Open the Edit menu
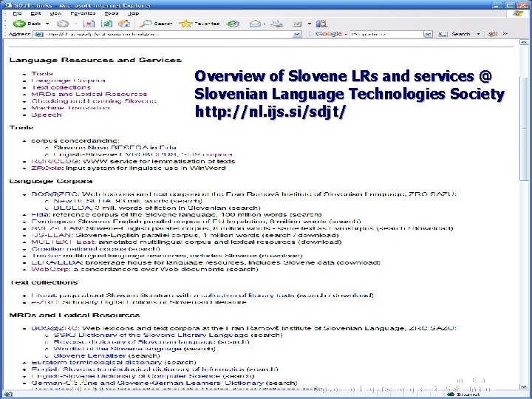 (35, 13)
